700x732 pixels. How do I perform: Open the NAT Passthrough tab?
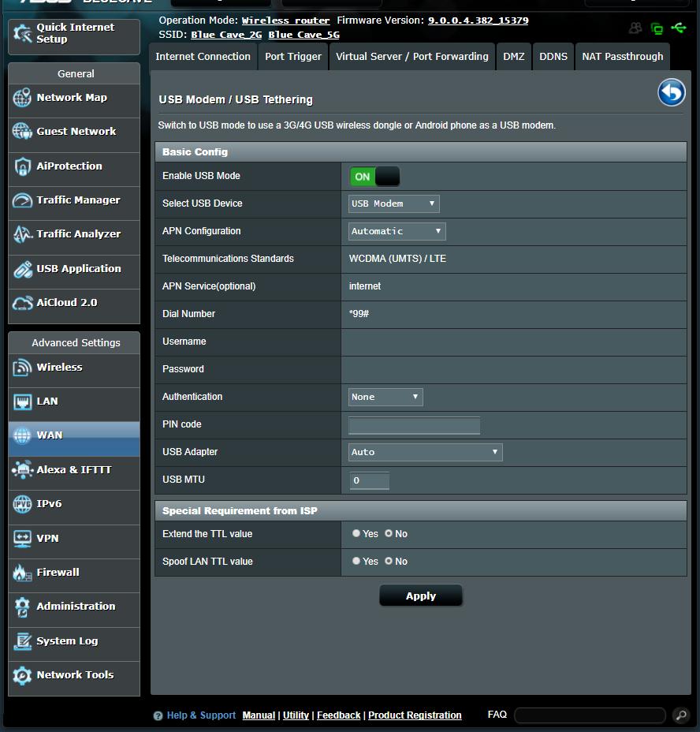tap(623, 57)
